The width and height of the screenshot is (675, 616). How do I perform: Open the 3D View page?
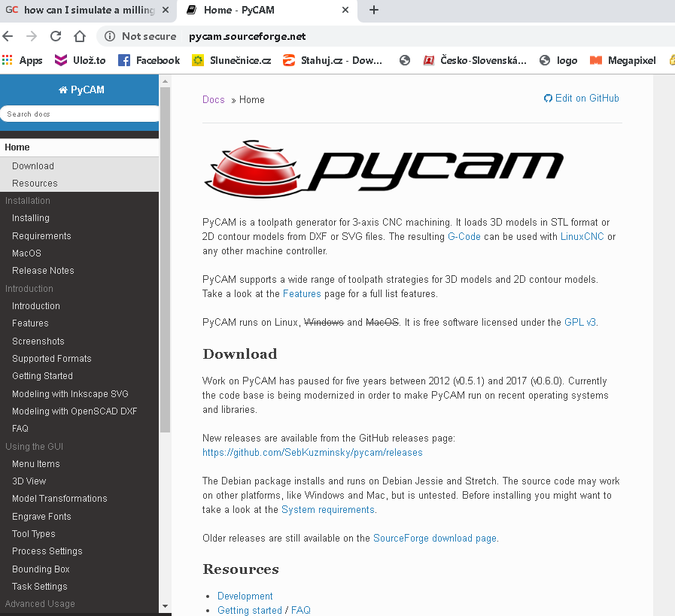29,481
